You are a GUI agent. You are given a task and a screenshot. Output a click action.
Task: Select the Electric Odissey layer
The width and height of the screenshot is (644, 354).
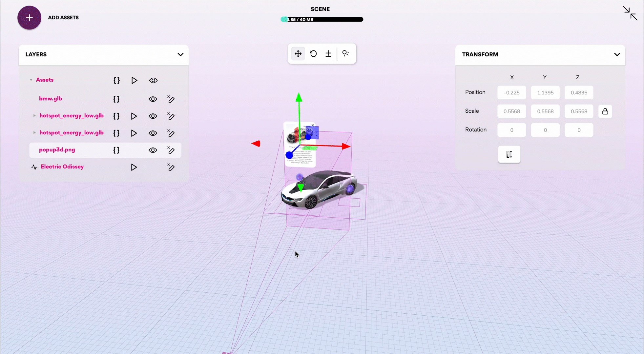(62, 167)
